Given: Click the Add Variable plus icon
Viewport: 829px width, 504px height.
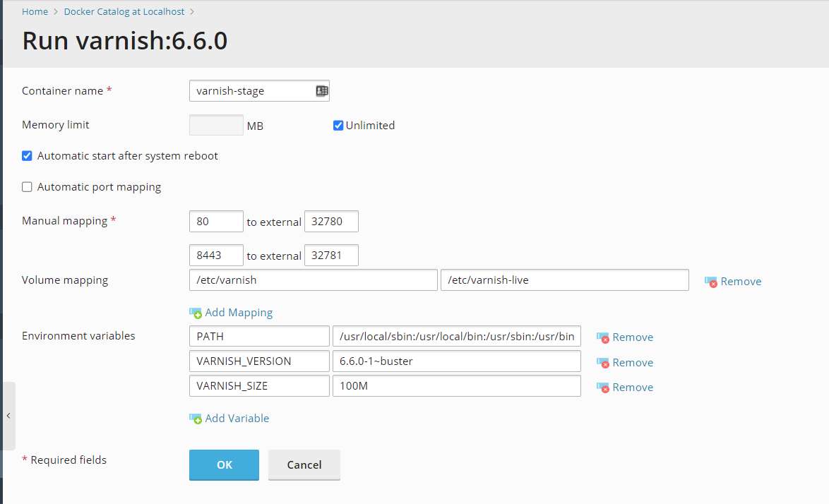Looking at the screenshot, I should (x=196, y=419).
